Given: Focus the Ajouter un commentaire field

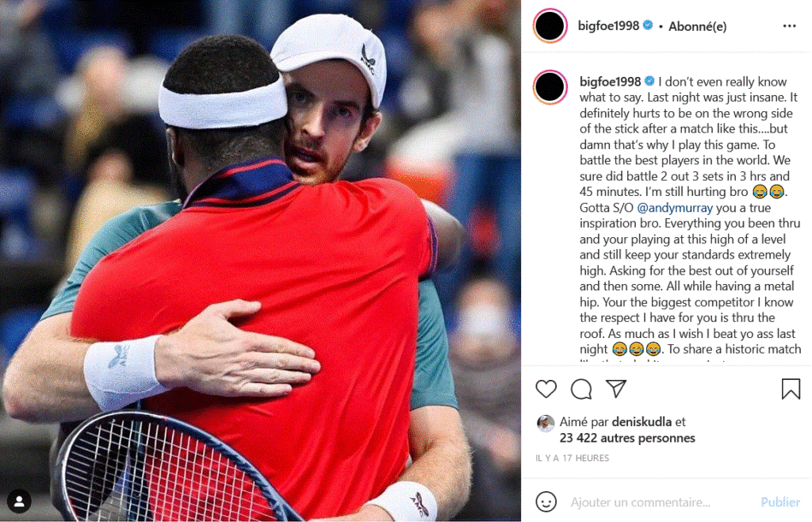Looking at the screenshot, I should pos(662,502).
